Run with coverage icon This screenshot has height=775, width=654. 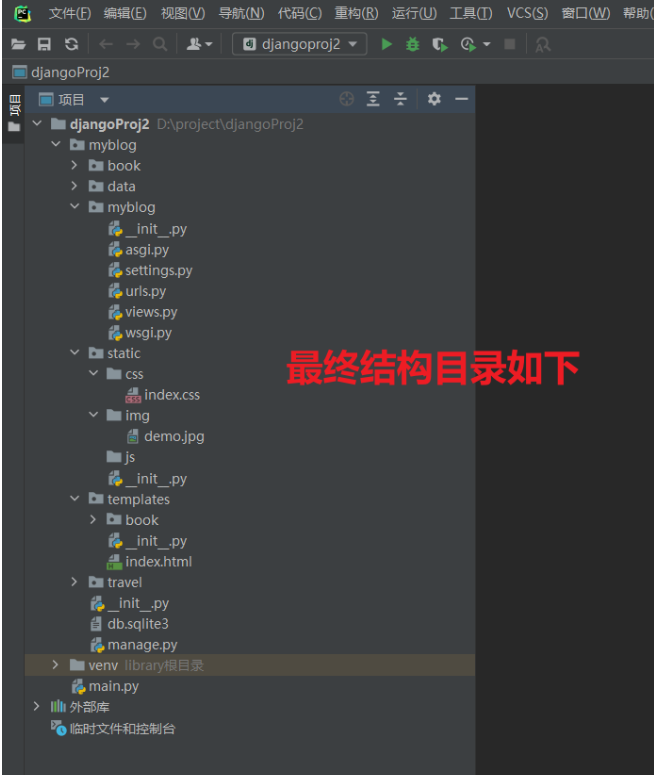[439, 44]
